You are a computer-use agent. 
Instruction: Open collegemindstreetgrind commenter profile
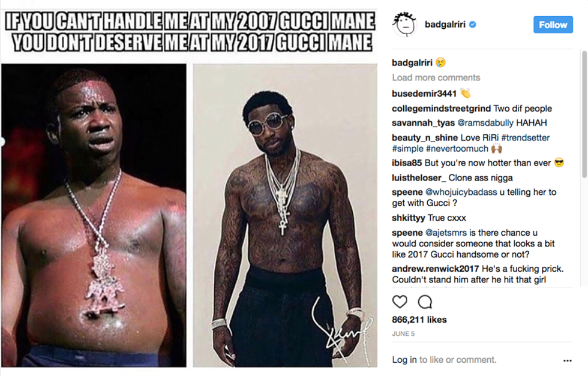click(441, 109)
